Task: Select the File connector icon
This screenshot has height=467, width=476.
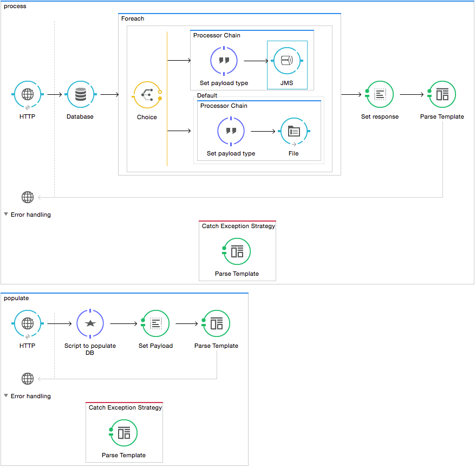Action: tap(294, 131)
